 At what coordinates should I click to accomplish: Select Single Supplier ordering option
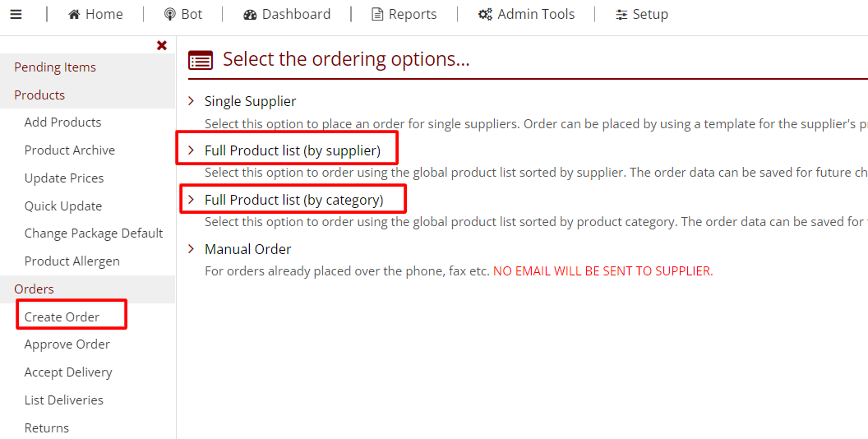pyautogui.click(x=250, y=101)
